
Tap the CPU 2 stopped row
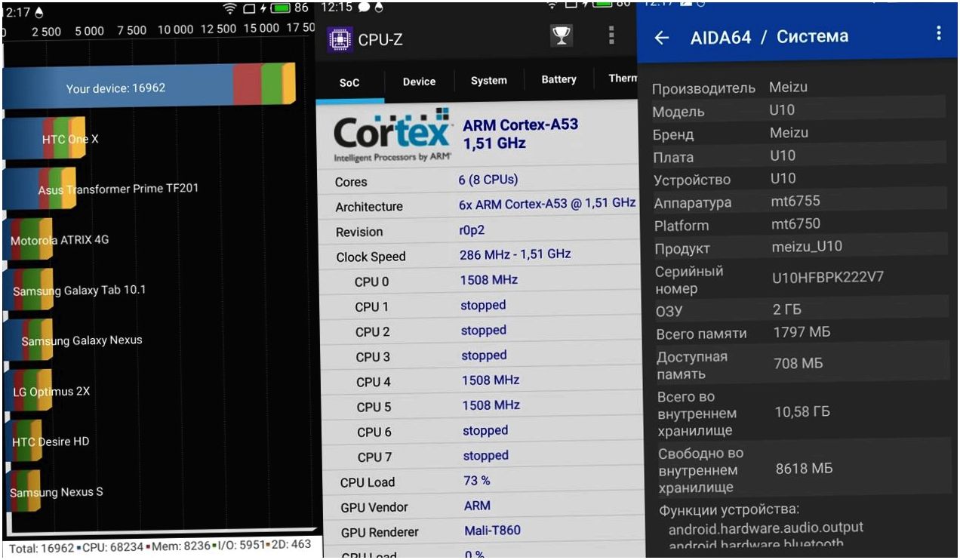tap(481, 331)
